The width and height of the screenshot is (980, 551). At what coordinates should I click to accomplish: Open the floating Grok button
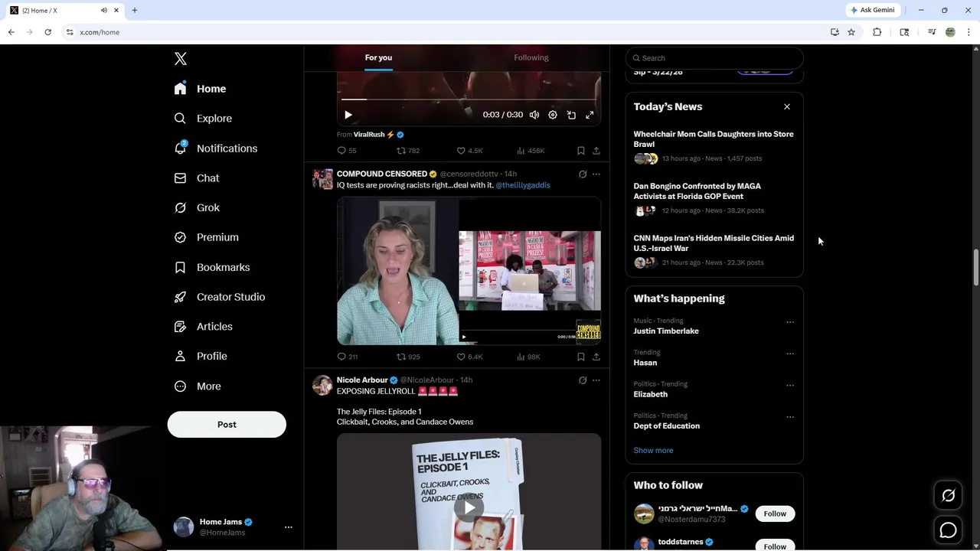click(948, 497)
